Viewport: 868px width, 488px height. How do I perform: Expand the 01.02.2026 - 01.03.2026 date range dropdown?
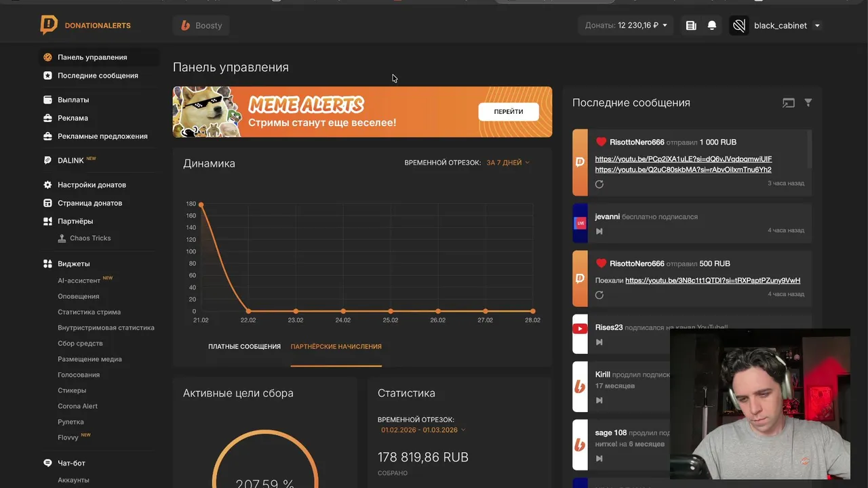422,430
